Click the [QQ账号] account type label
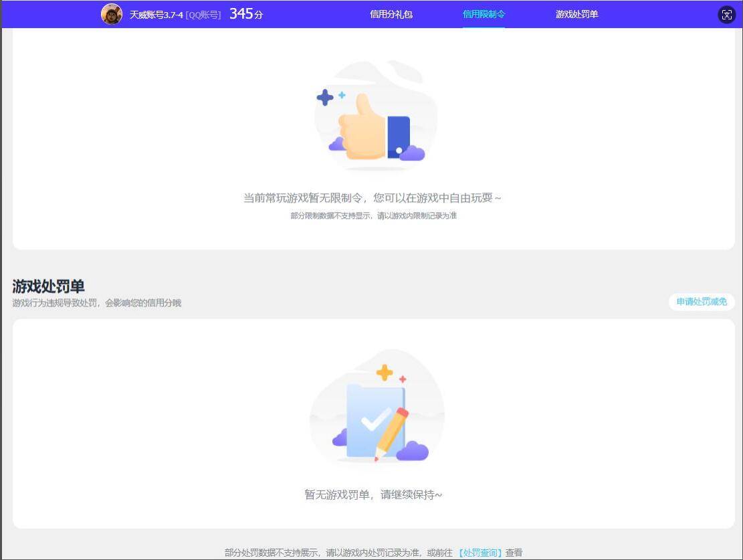Viewport: 743px width, 560px height. 204,13
